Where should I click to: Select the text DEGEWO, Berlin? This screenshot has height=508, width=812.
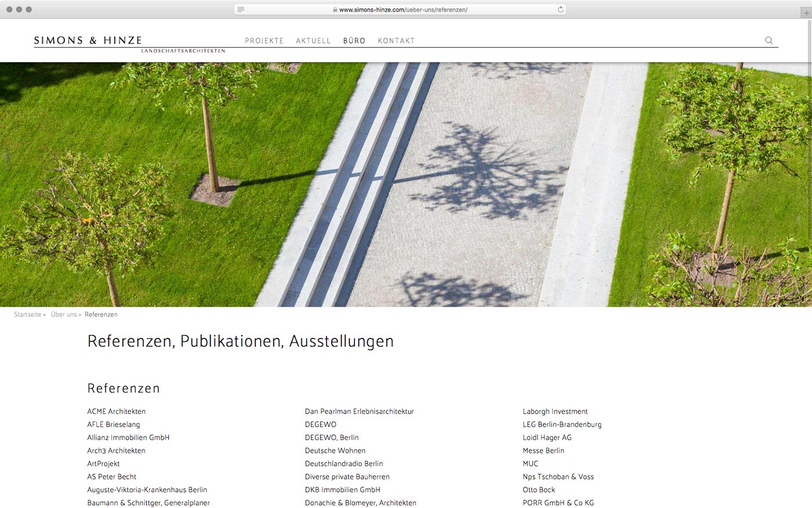click(332, 438)
